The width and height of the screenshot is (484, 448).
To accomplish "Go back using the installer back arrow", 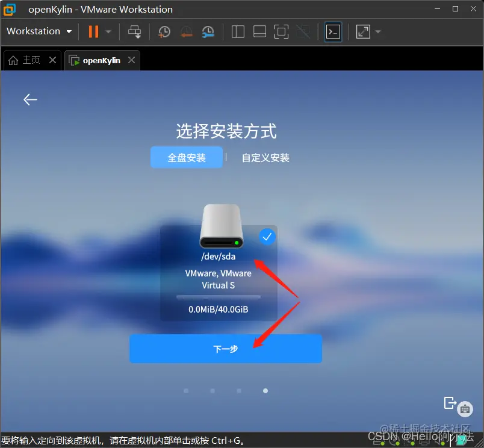I will pyautogui.click(x=30, y=99).
